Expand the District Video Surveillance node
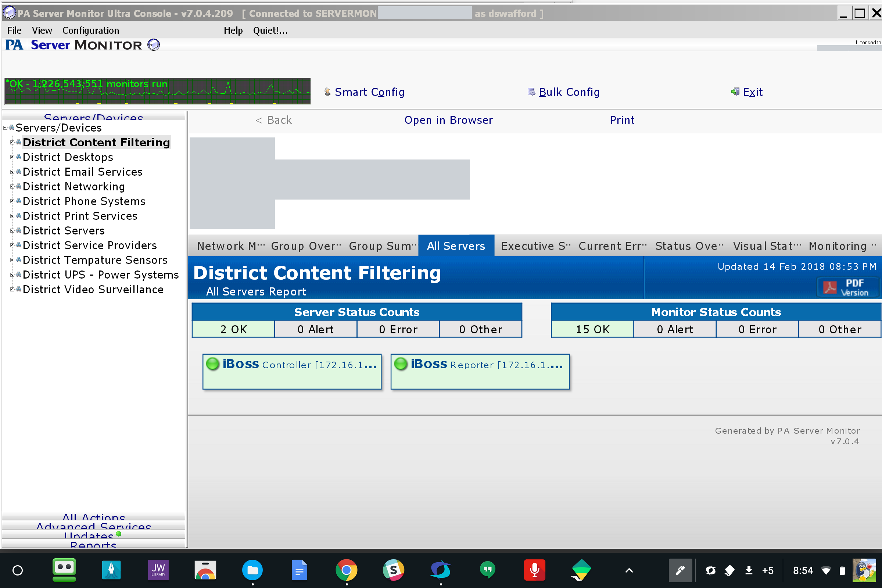 point(12,290)
